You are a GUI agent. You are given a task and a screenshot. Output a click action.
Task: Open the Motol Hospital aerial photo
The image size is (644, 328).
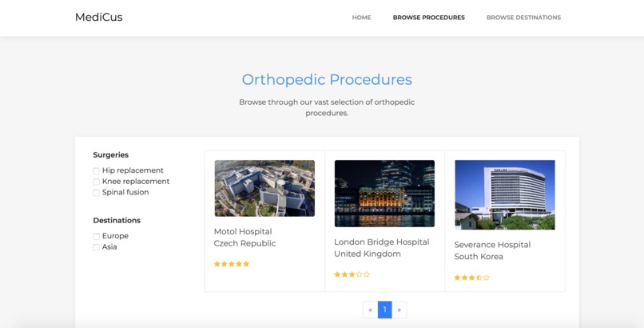(x=264, y=188)
